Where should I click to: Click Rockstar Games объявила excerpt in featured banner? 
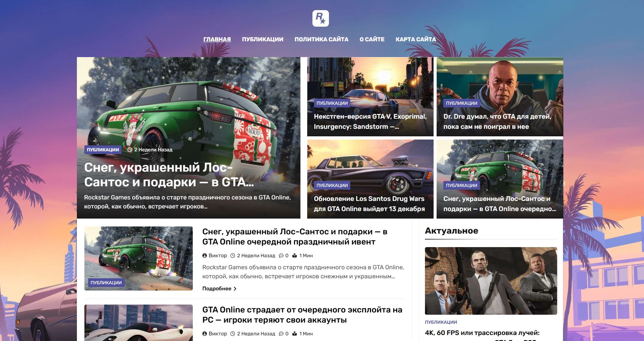pos(188,202)
